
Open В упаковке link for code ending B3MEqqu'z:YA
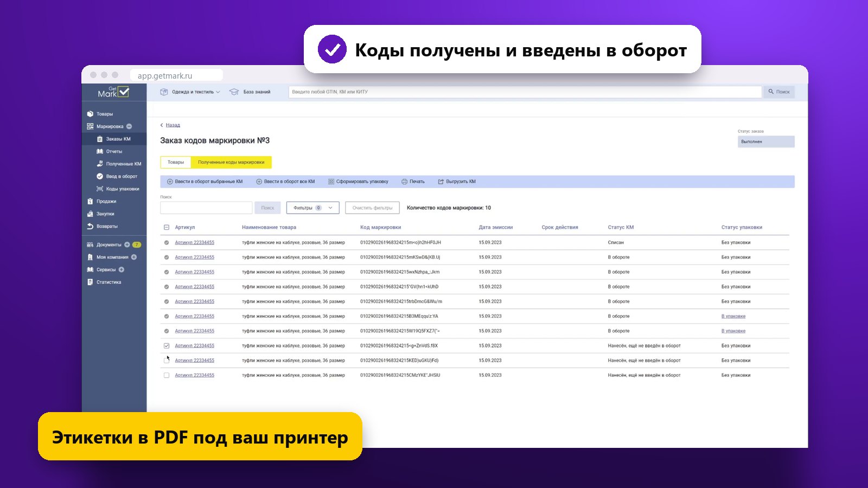733,316
